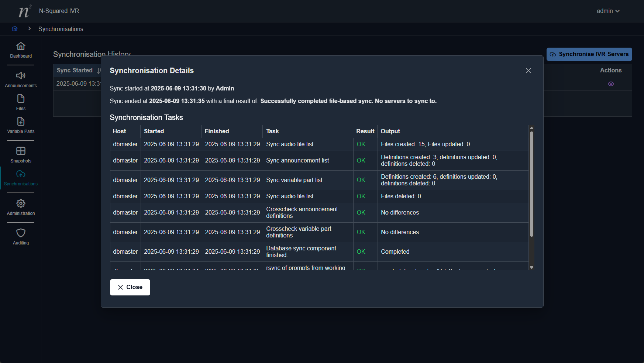Open Snapshots from the sidebar

(21, 151)
